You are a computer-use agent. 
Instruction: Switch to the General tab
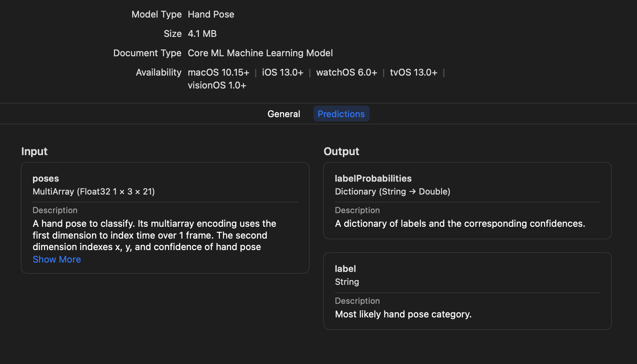tap(284, 114)
